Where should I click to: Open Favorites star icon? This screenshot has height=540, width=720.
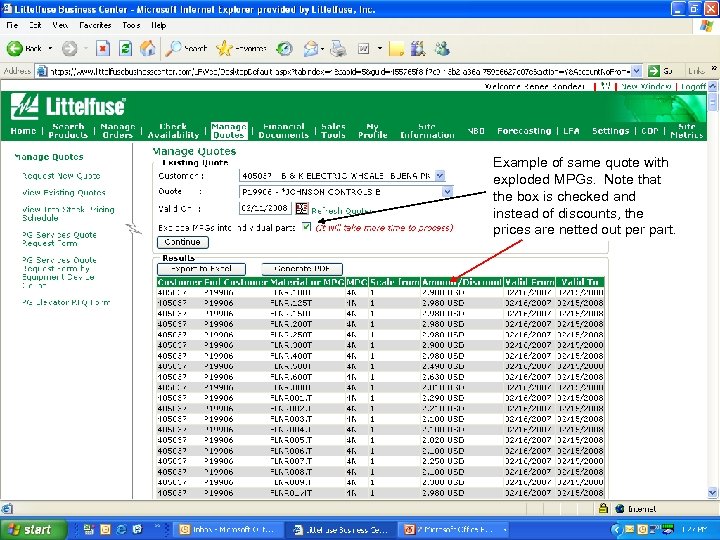click(x=224, y=48)
